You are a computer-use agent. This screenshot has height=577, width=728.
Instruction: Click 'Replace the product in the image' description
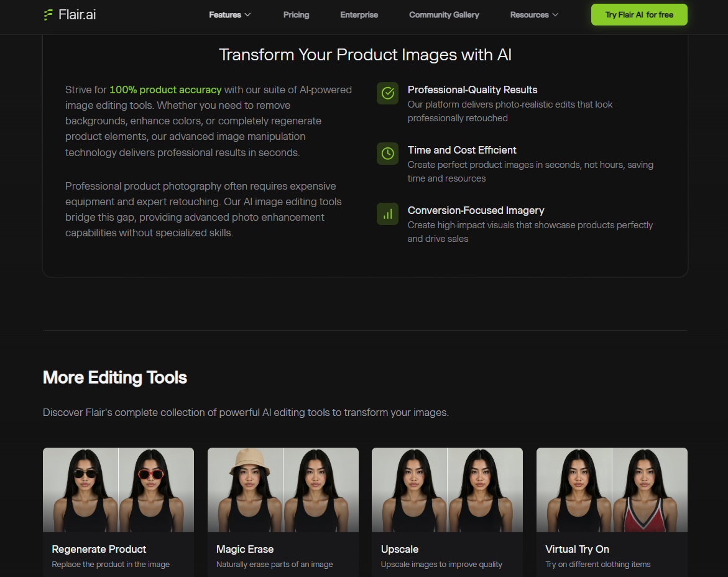point(111,565)
